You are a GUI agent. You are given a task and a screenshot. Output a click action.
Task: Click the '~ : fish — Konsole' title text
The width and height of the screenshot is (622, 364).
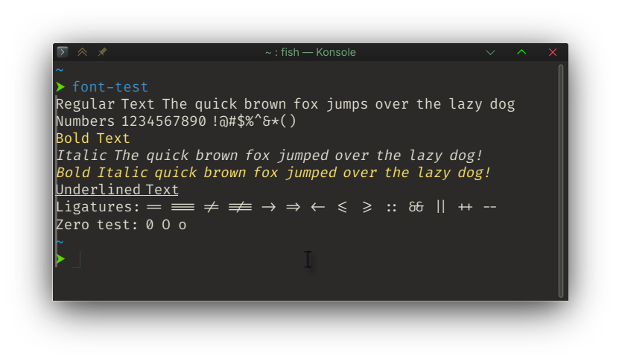pyautogui.click(x=310, y=52)
